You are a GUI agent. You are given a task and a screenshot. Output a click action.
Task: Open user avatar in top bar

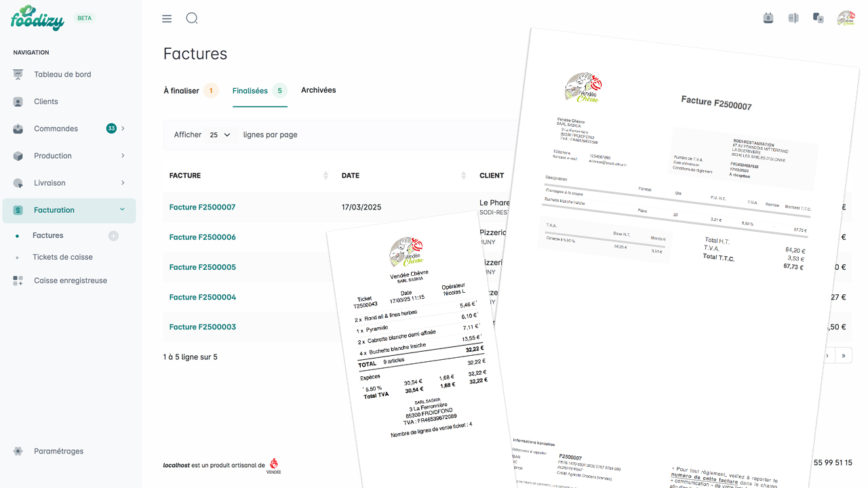pyautogui.click(x=846, y=18)
